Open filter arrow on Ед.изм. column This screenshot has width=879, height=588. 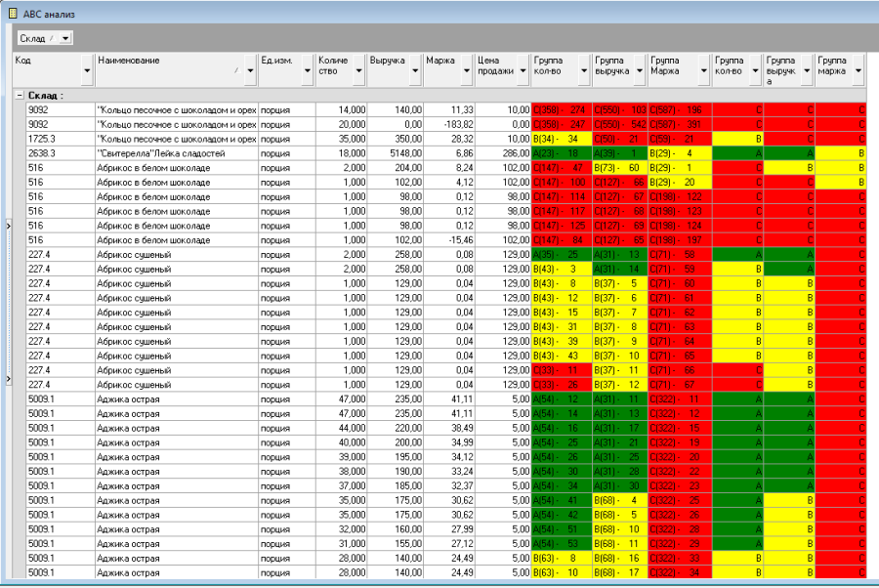307,71
